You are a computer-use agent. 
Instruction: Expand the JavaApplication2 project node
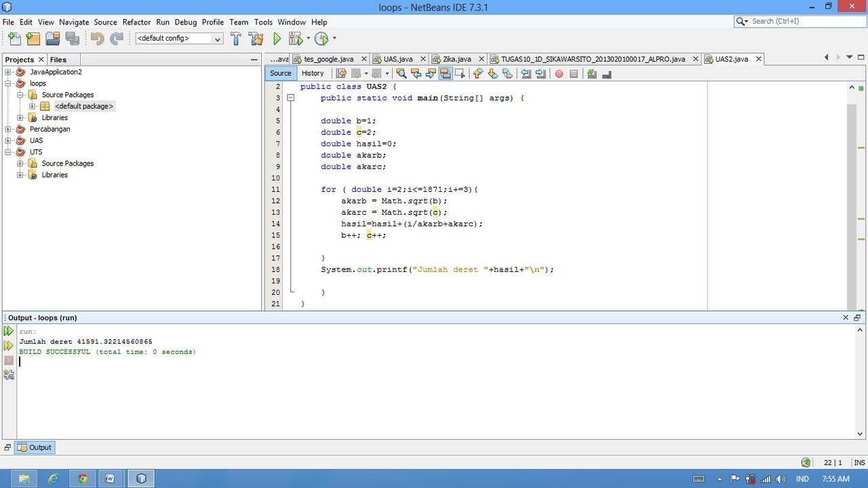(8, 72)
